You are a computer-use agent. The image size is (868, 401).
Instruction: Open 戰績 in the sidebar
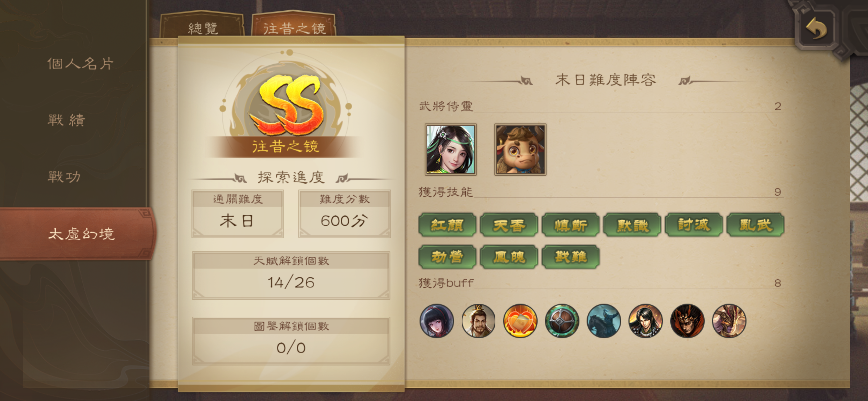pyautogui.click(x=67, y=120)
